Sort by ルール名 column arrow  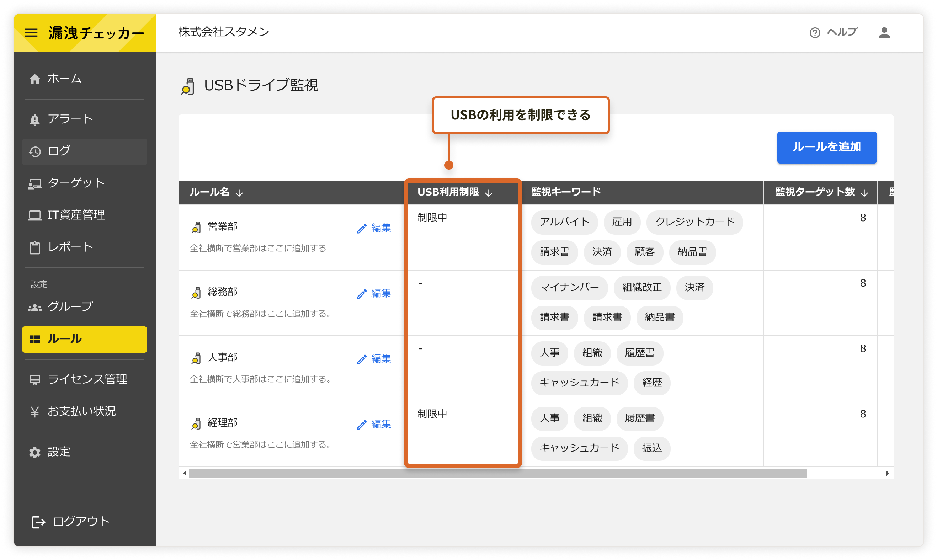pyautogui.click(x=239, y=193)
